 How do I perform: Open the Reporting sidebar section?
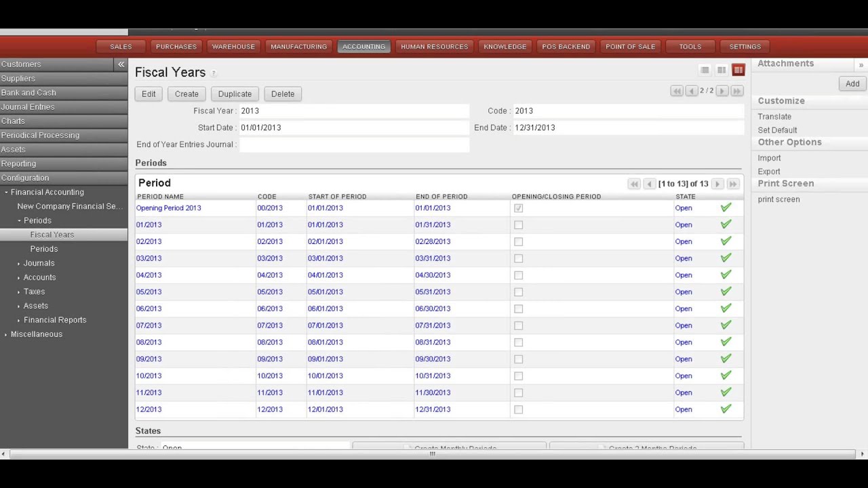tap(64, 163)
